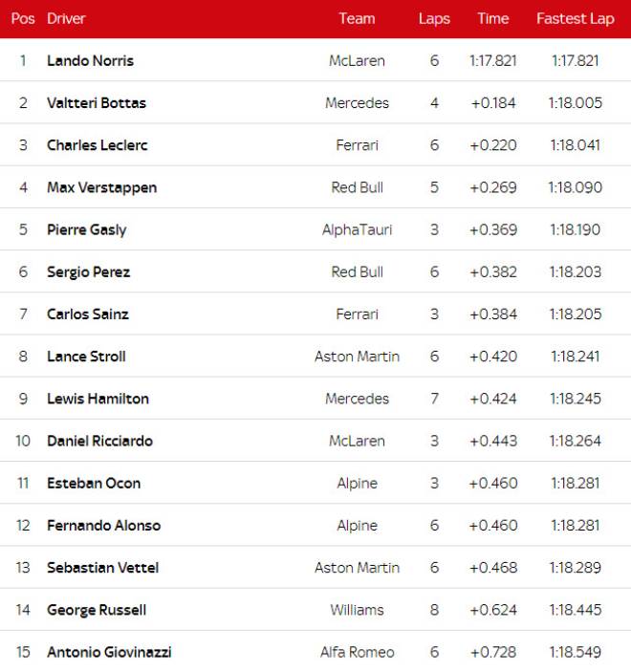Click Lando Norris's 1:17.821 fastest lap

pos(575,60)
